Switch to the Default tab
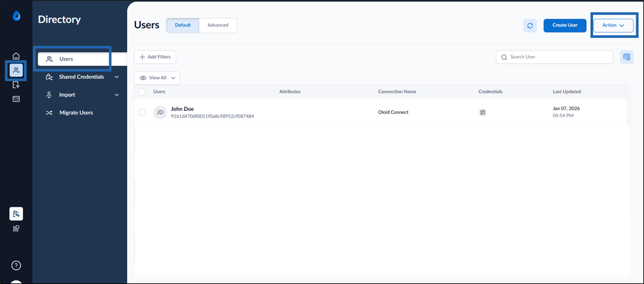This screenshot has height=284, width=644. (x=183, y=25)
